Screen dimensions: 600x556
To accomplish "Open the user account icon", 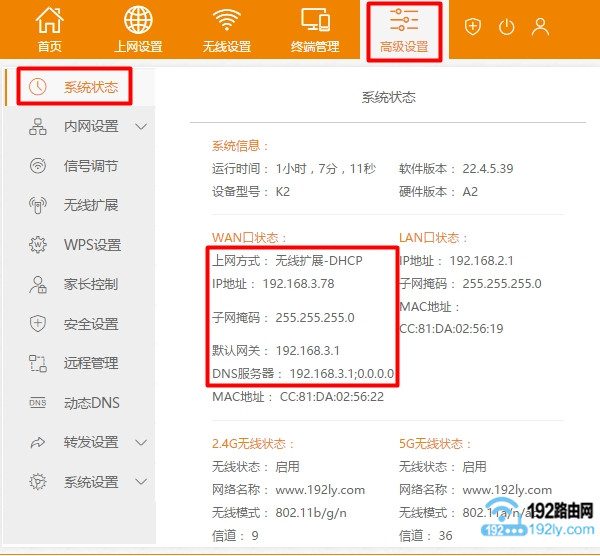I will click(x=540, y=27).
